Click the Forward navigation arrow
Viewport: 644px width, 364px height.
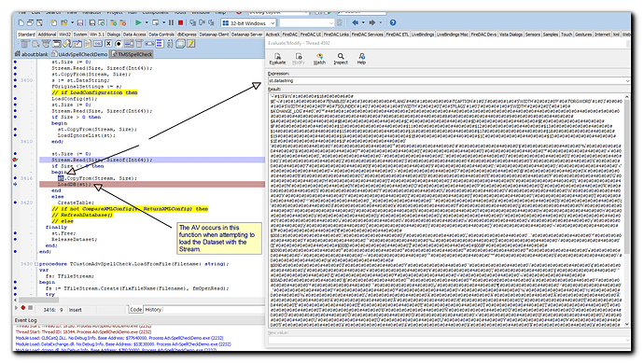(x=372, y=22)
